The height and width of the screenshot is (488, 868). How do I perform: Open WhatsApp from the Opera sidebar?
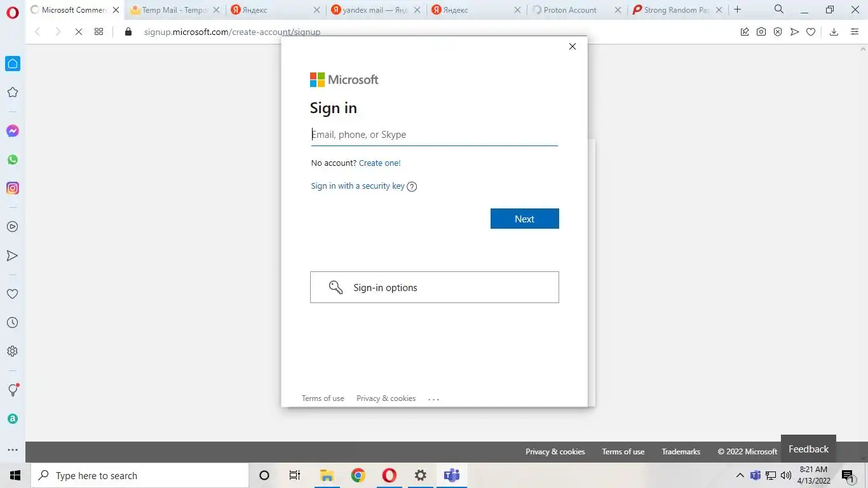tap(13, 159)
